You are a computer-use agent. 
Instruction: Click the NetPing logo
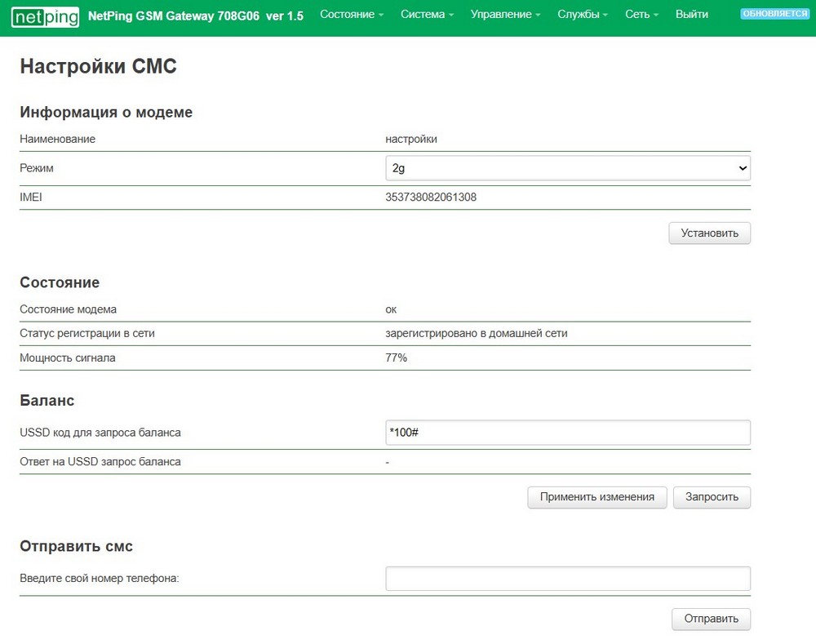click(x=46, y=15)
